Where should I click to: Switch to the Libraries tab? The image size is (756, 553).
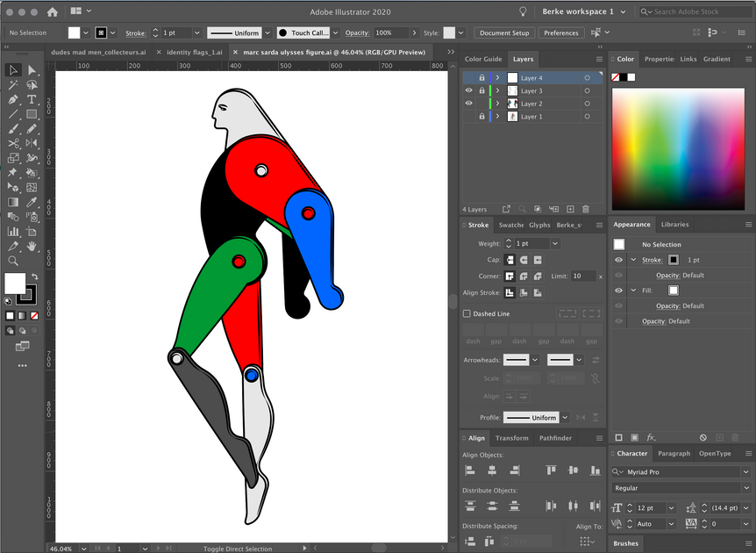coord(674,225)
